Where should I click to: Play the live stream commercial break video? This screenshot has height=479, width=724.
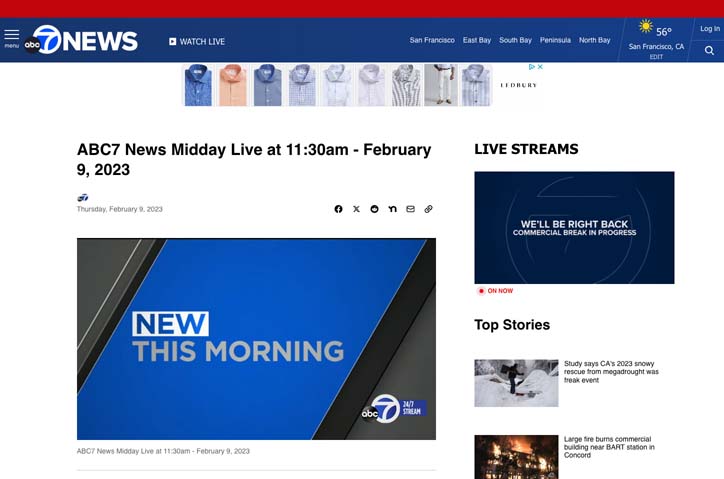[x=574, y=228]
